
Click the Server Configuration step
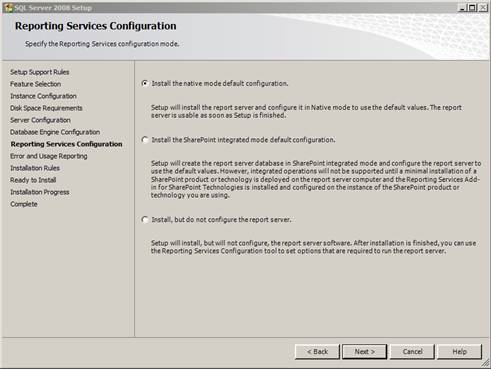pyautogui.click(x=40, y=120)
